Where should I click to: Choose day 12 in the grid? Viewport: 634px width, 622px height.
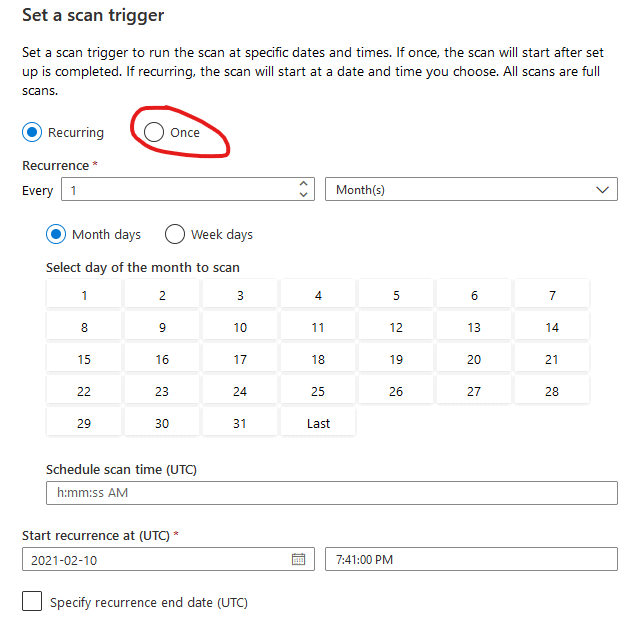[396, 327]
